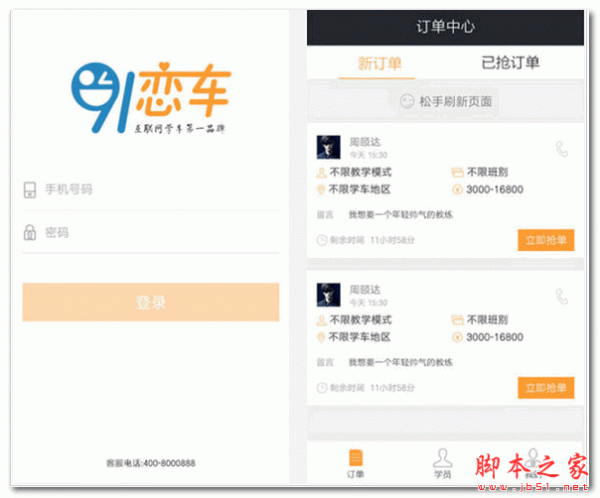Screen dimensions: 600x498
Task: Open avatar thumbnail in second order card
Action: [328, 295]
